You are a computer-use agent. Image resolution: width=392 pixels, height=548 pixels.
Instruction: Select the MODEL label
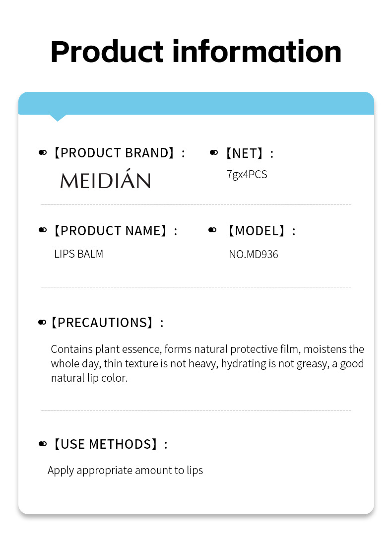click(x=260, y=231)
